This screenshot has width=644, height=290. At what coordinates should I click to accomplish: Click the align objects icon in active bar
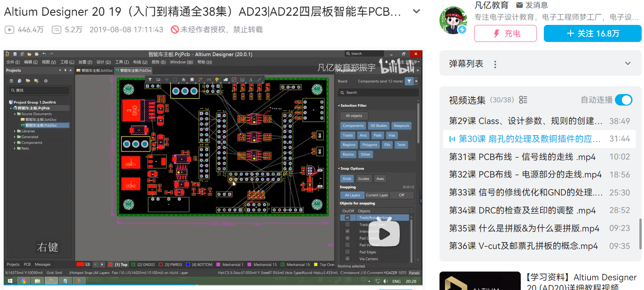pyautogui.click(x=184, y=79)
